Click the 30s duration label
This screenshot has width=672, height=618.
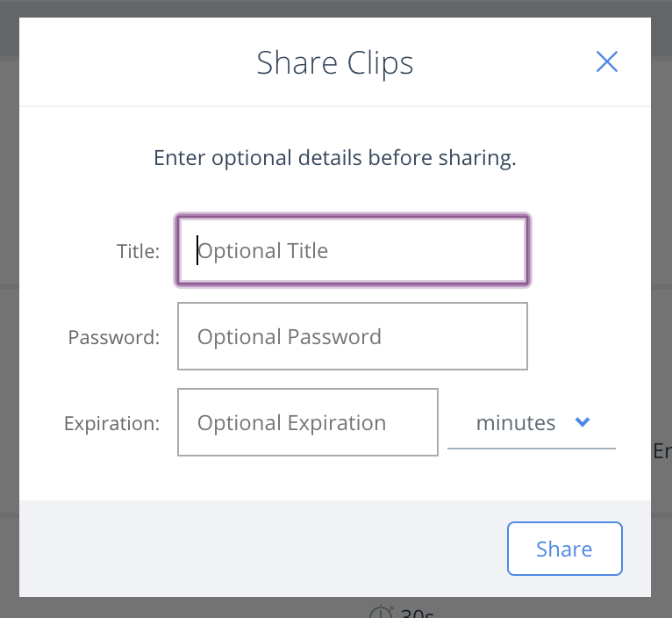pyautogui.click(x=417, y=614)
